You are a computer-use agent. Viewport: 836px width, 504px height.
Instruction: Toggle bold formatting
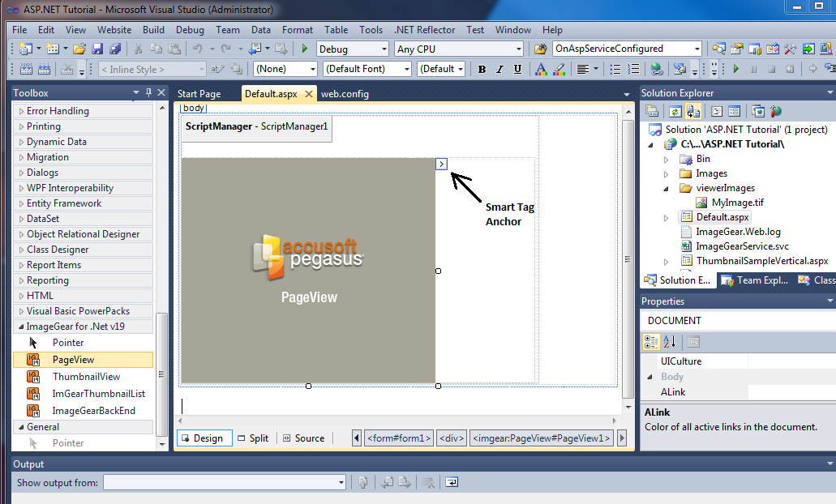(482, 69)
